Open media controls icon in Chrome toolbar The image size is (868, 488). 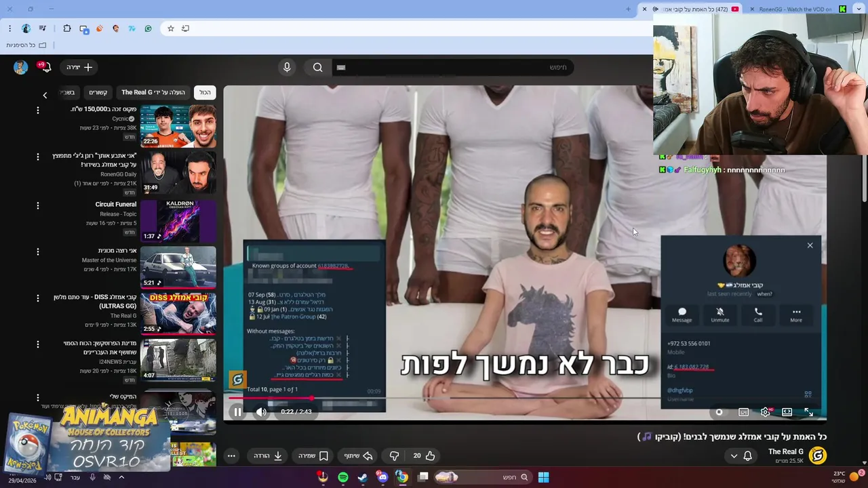(43, 28)
